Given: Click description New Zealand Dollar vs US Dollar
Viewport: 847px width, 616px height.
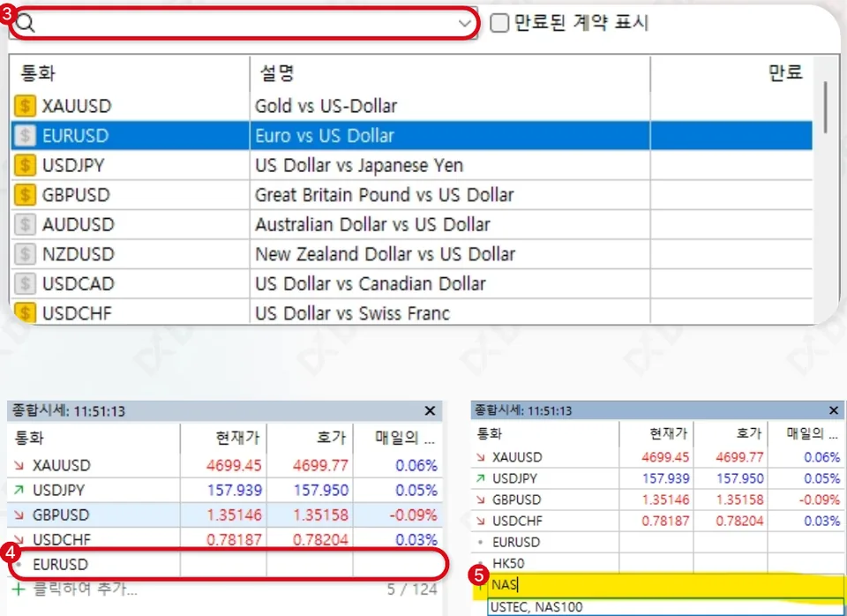Looking at the screenshot, I should click(386, 254).
